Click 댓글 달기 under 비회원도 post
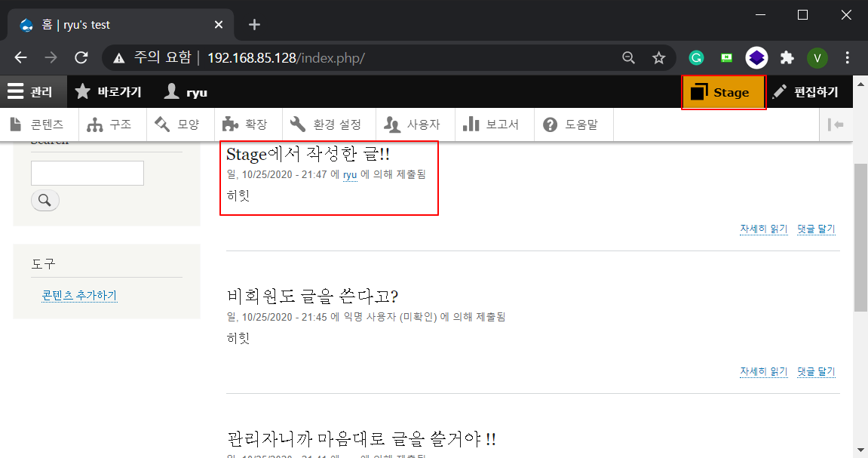Viewport: 868px width, 458px height. click(x=816, y=371)
